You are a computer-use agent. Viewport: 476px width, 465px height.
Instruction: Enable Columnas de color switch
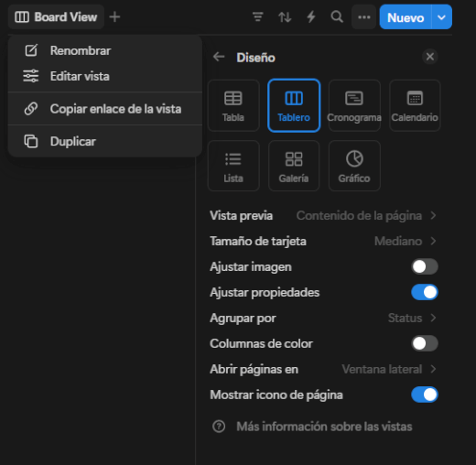(x=425, y=343)
